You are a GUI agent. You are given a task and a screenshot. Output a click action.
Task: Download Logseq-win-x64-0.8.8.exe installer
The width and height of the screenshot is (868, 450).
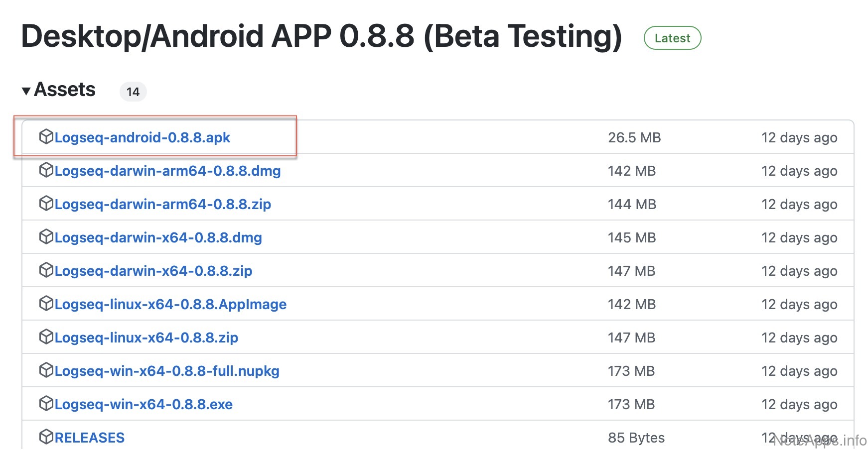[144, 405]
